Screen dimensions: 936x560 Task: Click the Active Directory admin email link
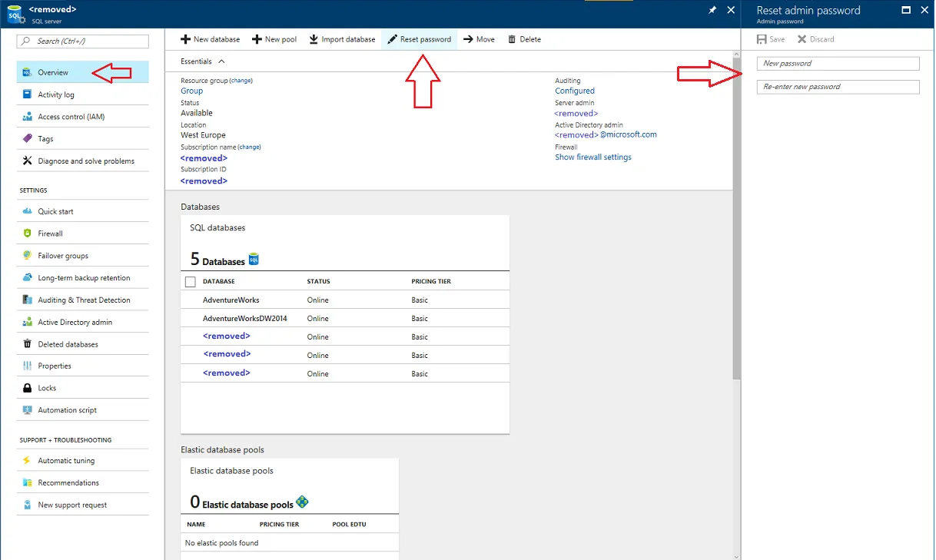(606, 134)
